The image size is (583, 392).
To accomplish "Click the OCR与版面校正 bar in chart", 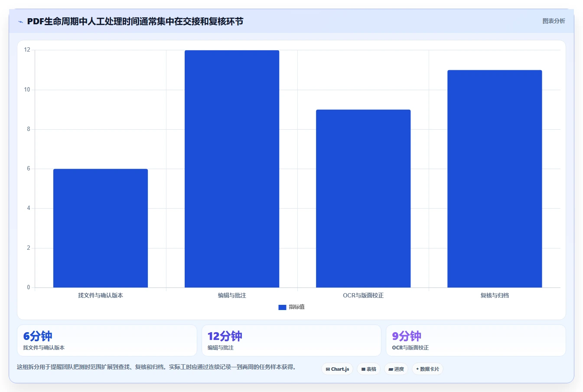I will point(363,199).
